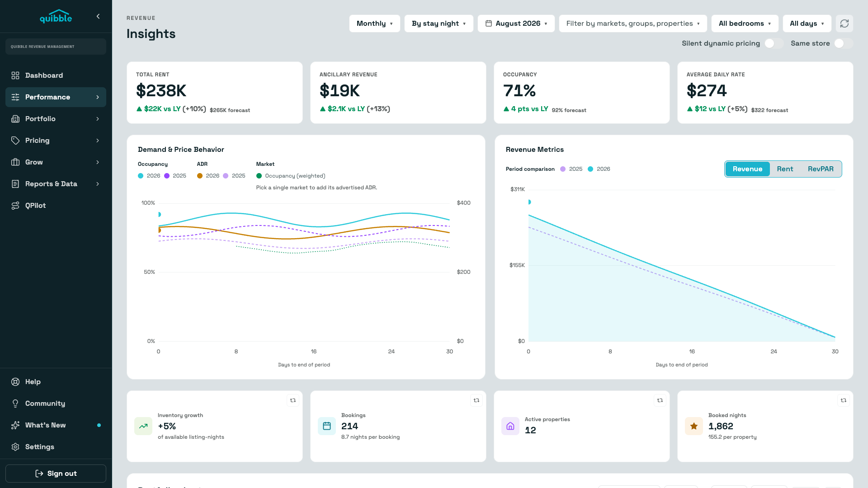The height and width of the screenshot is (488, 868).
Task: Click the Grow suitcase icon
Action: (15, 162)
